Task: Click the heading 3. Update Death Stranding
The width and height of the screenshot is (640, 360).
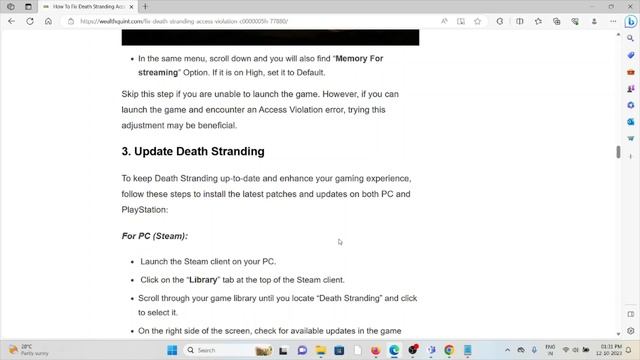Action: point(193,151)
